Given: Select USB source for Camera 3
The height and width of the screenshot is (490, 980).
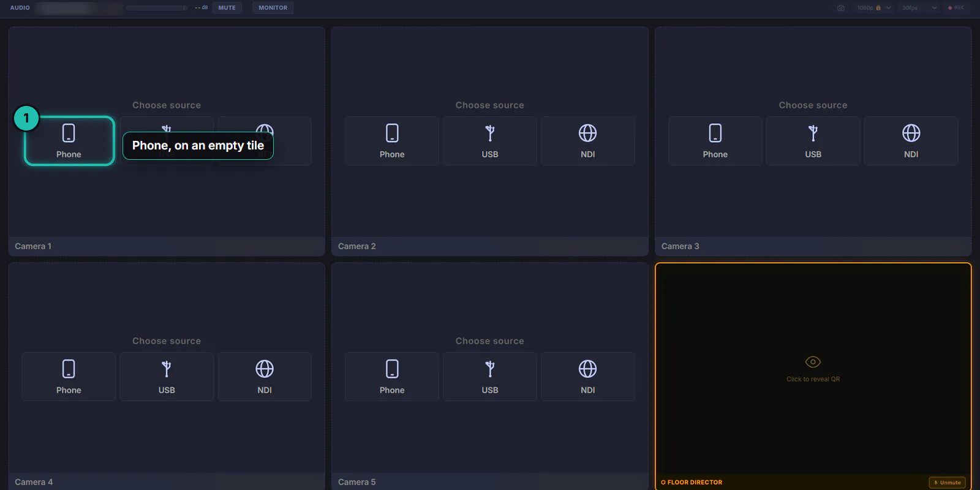Looking at the screenshot, I should (813, 141).
